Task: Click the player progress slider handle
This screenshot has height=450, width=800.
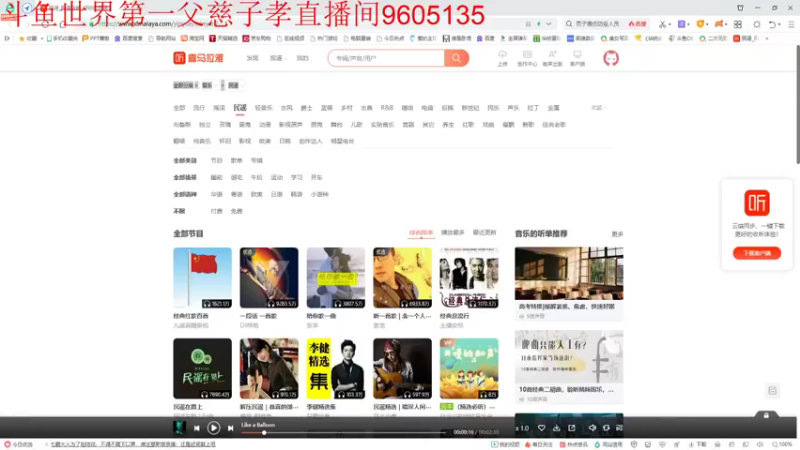Action: click(264, 433)
